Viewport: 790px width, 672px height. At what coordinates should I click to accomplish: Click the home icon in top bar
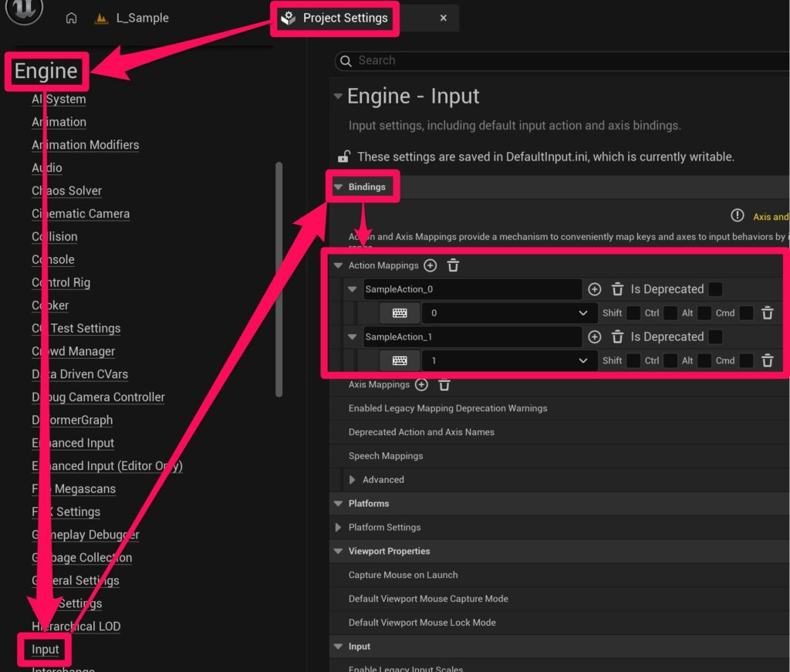[71, 18]
